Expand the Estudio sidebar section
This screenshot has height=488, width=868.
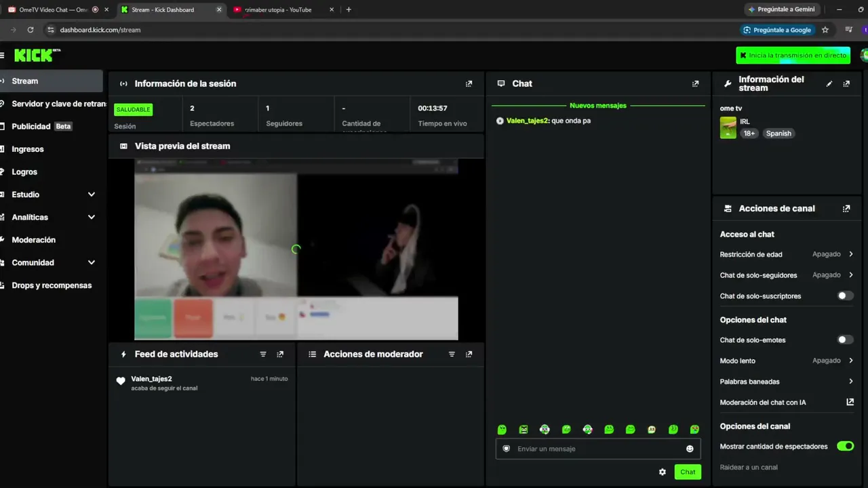pos(52,195)
